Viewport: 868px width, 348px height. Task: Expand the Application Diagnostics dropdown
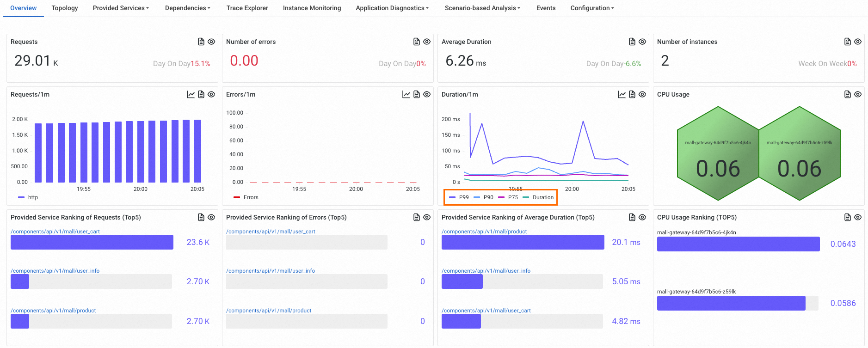(x=392, y=8)
